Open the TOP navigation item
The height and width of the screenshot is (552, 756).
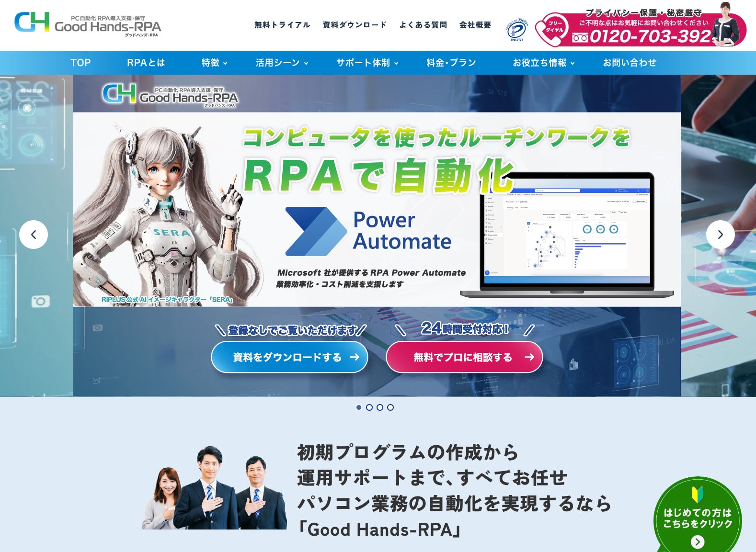coord(80,63)
